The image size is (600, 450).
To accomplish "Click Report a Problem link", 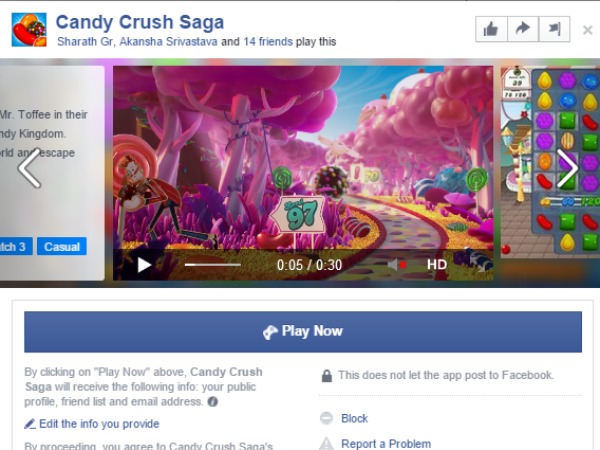I will [x=386, y=444].
